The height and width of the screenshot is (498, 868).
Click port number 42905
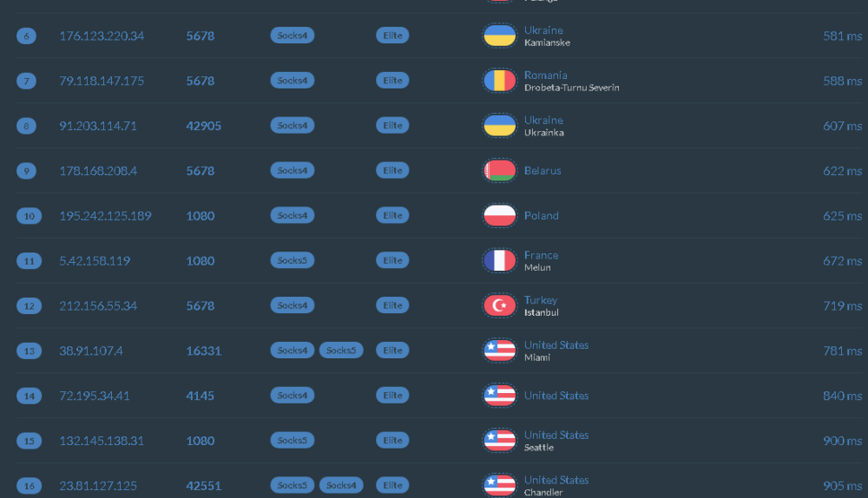(203, 126)
